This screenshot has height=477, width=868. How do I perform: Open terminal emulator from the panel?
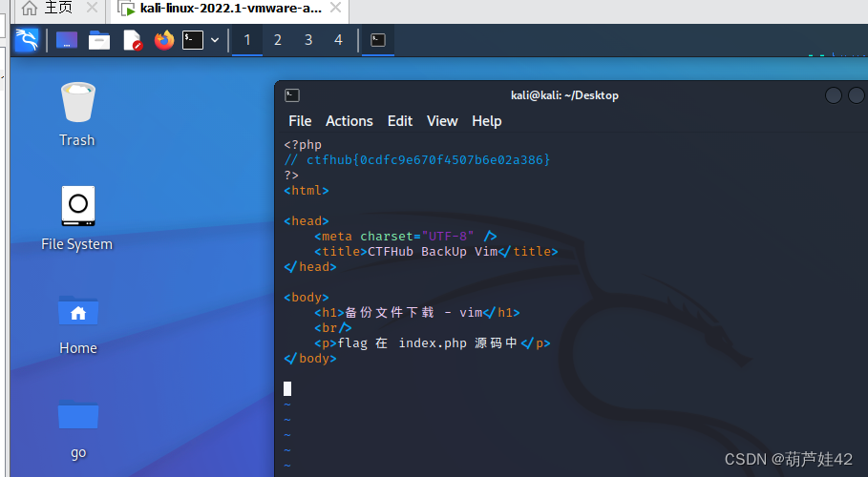[x=193, y=40]
